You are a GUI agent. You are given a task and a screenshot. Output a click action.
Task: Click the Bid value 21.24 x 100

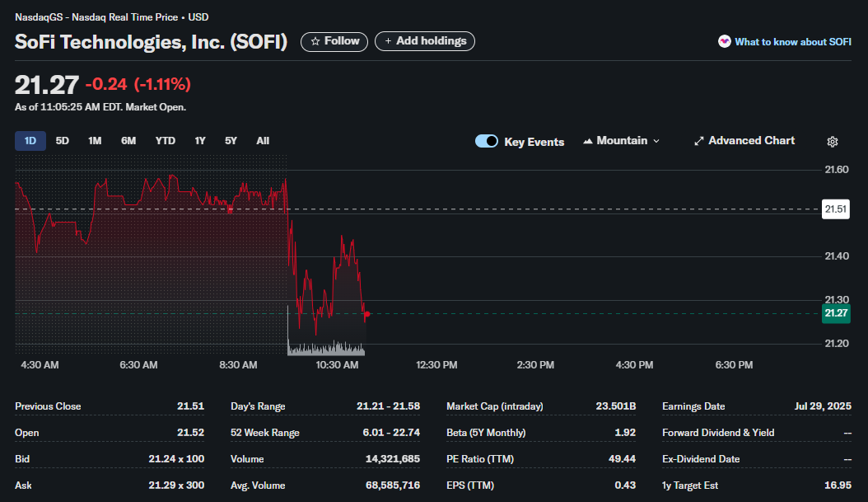click(x=176, y=459)
